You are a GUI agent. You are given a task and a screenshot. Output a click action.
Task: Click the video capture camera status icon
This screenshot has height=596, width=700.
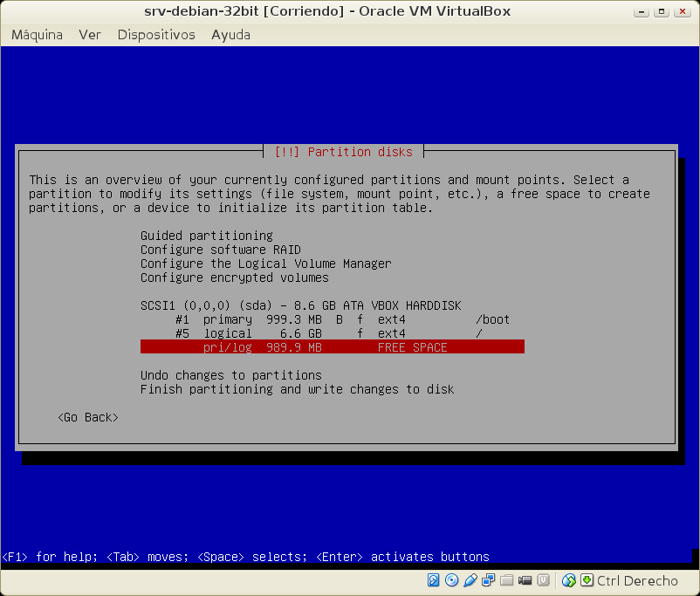[x=525, y=580]
